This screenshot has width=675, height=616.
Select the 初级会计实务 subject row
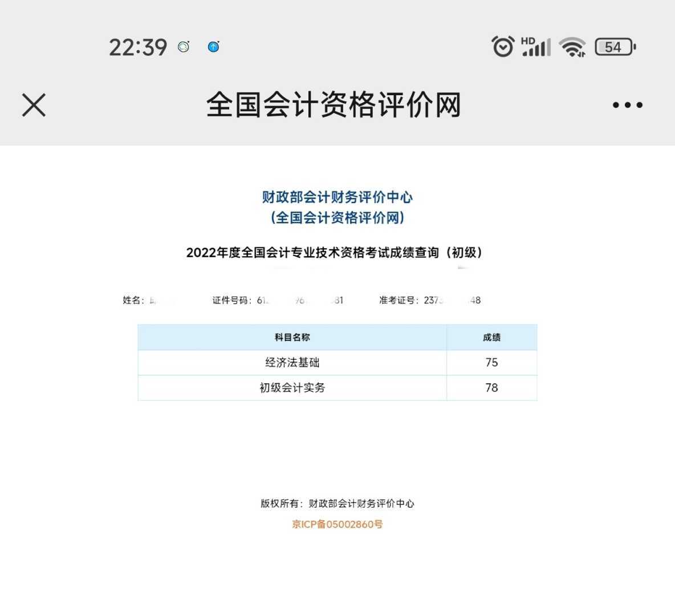tap(292, 388)
